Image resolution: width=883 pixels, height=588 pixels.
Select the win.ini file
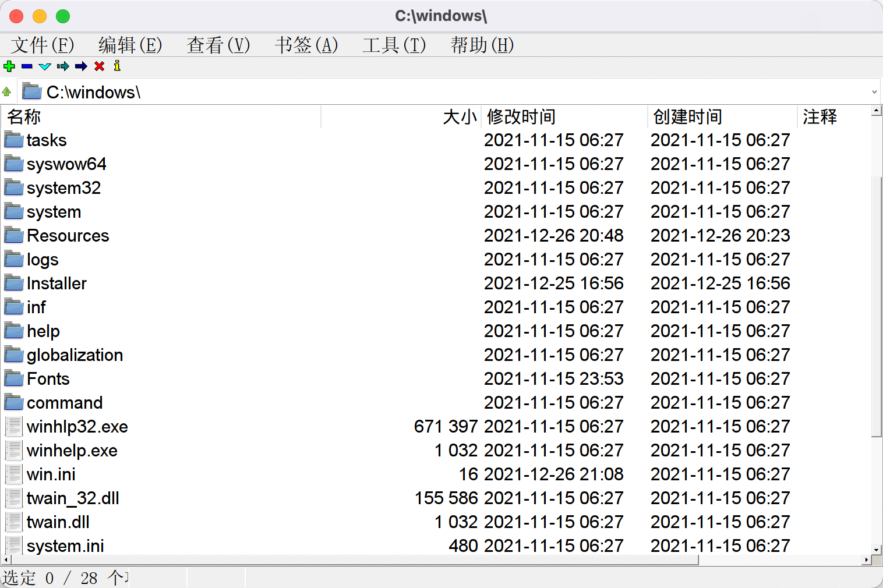tap(51, 474)
